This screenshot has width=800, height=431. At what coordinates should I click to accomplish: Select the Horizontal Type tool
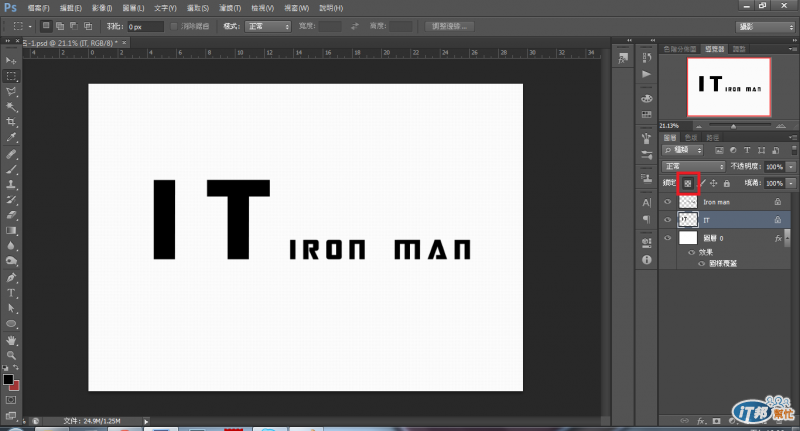[12, 293]
